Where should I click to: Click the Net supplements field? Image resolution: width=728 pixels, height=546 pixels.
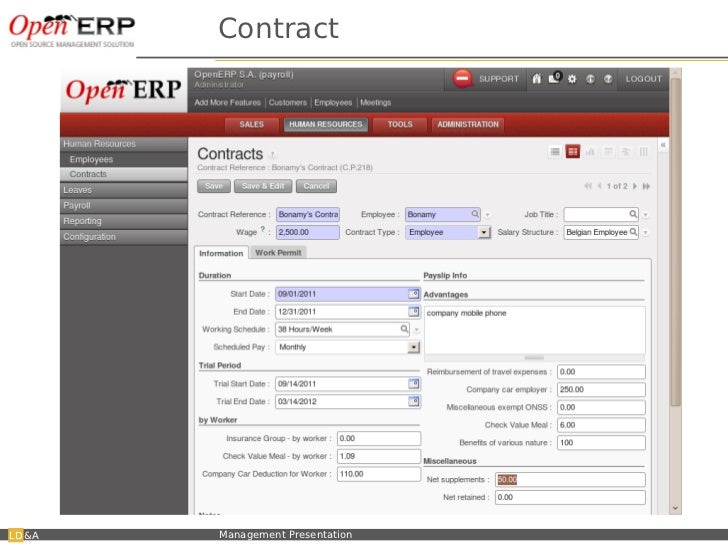tap(570, 480)
